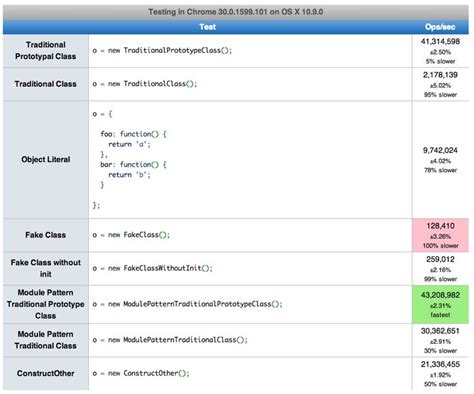
Task: Click the result '9,742,024' ops/sec
Action: pyautogui.click(x=440, y=150)
